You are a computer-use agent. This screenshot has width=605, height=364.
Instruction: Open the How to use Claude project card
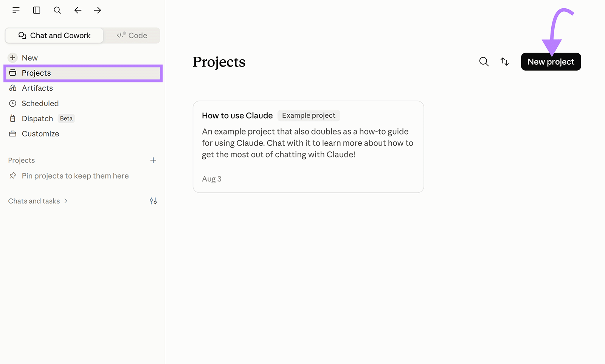[x=308, y=147]
